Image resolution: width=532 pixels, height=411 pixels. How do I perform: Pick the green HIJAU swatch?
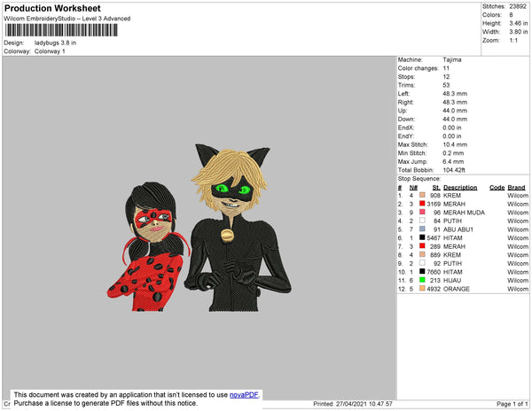(422, 280)
